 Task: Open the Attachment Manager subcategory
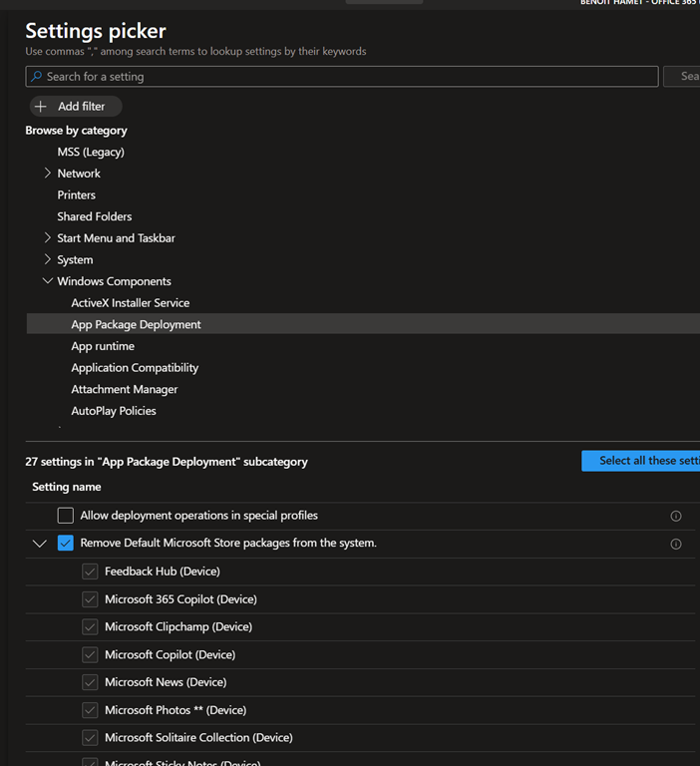(x=125, y=389)
